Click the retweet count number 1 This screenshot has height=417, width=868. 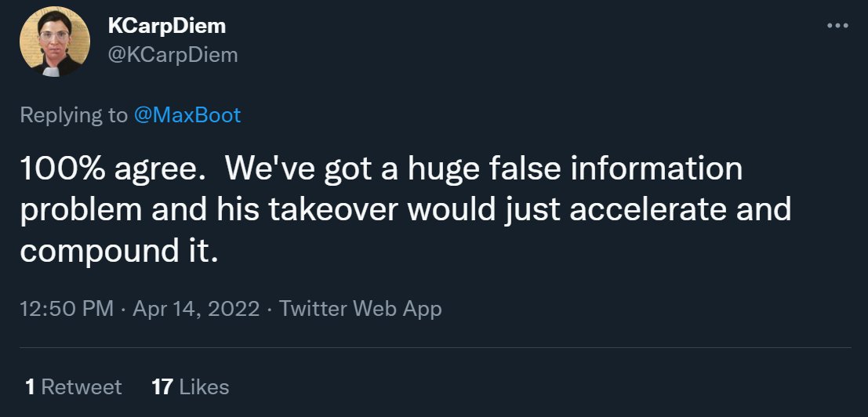30,386
